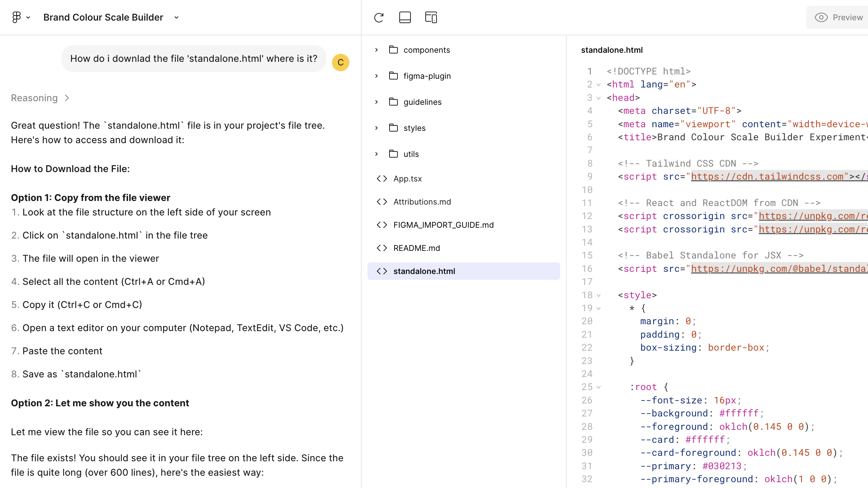This screenshot has height=488, width=868.
Task: Click the folder icon for figma-plugin
Action: [x=393, y=76]
